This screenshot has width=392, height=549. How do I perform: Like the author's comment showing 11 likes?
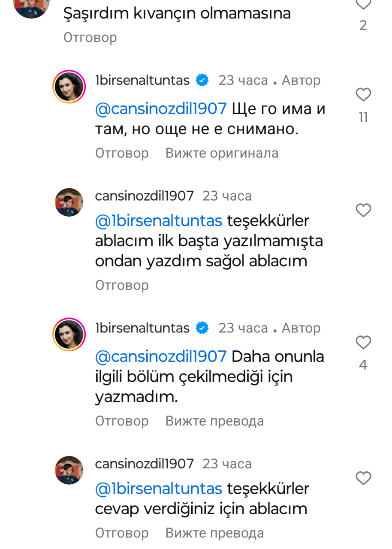[x=363, y=95]
